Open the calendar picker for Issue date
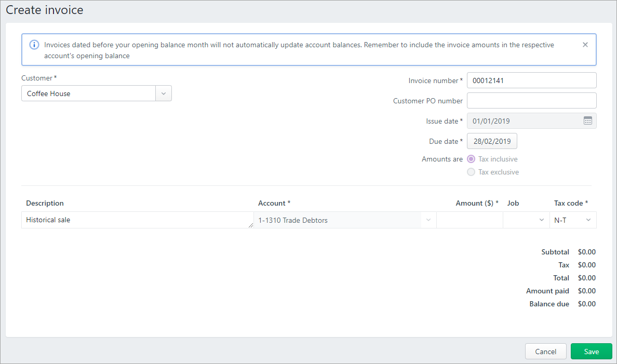Viewport: 617px width, 364px height. tap(587, 120)
